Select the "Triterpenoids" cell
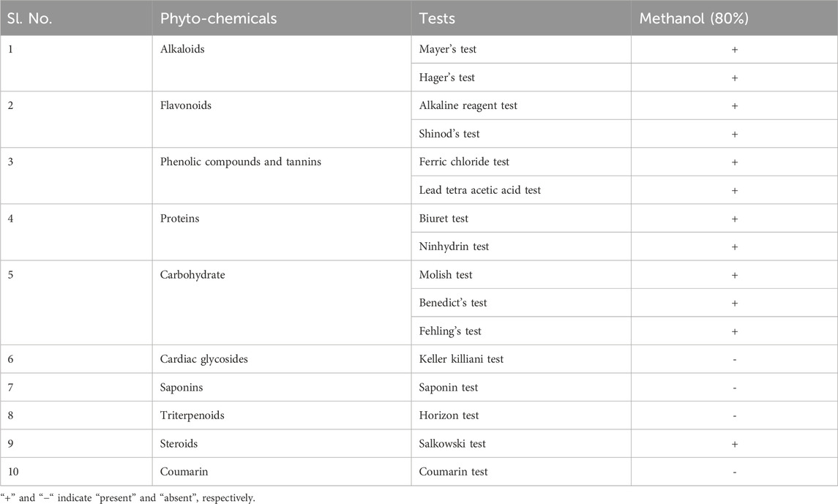838x504 pixels. pos(192,415)
